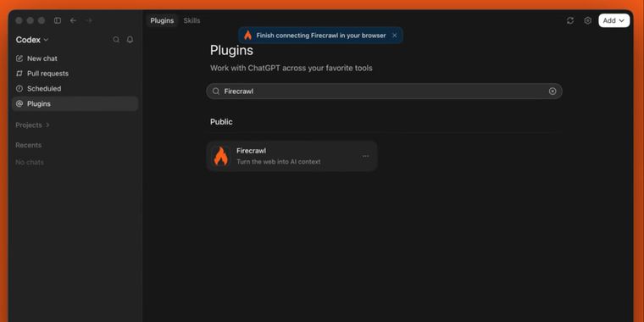Focus the plugin search field

384,92
